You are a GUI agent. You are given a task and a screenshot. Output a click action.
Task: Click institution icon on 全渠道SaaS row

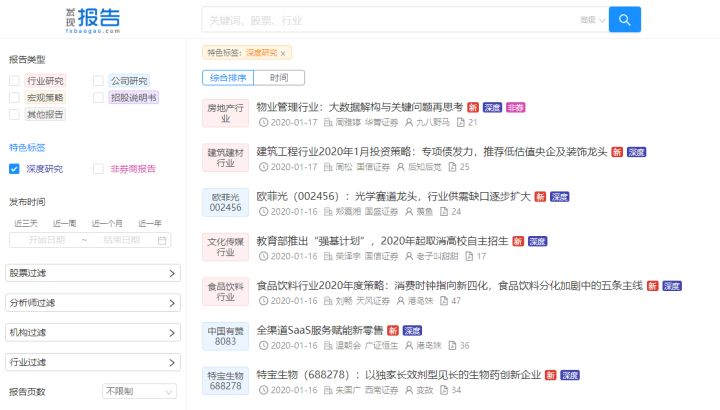pyautogui.click(x=328, y=345)
